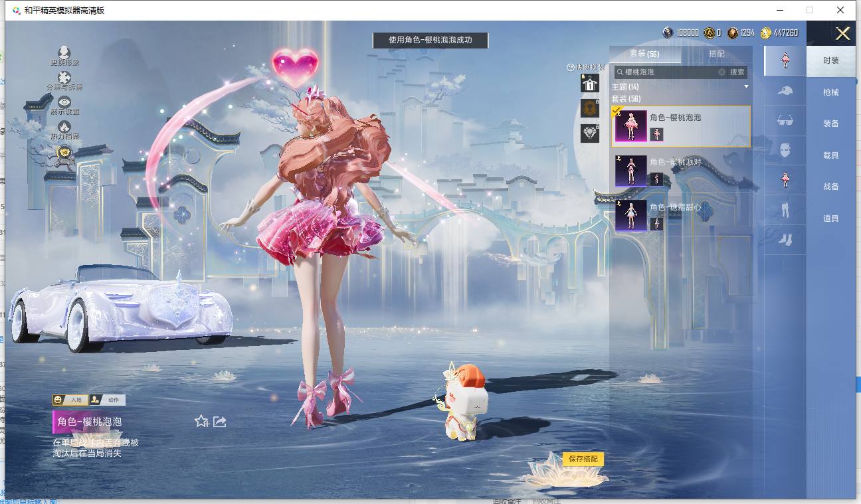Image resolution: width=861 pixels, height=504 pixels.
Task: Click the 套装 (56) section header
Action: [626, 99]
